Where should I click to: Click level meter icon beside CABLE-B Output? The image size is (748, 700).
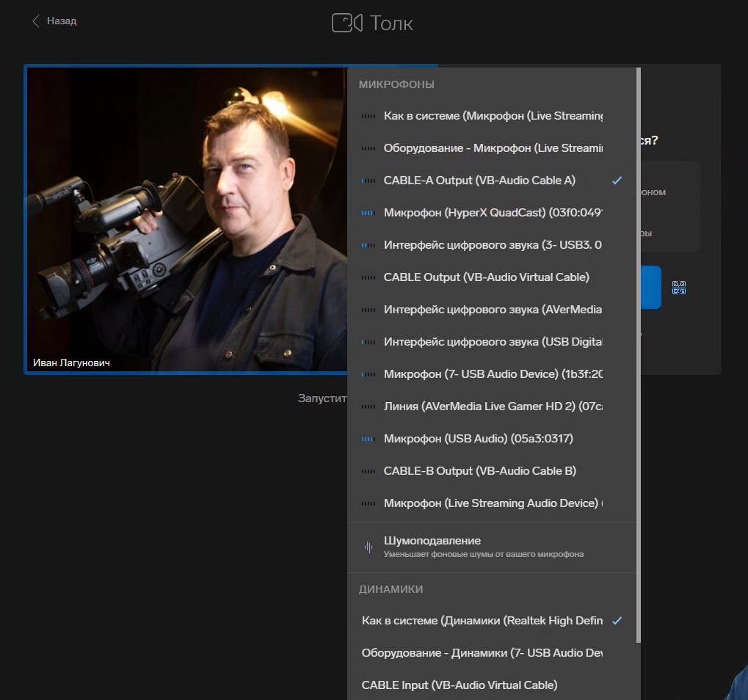click(368, 471)
